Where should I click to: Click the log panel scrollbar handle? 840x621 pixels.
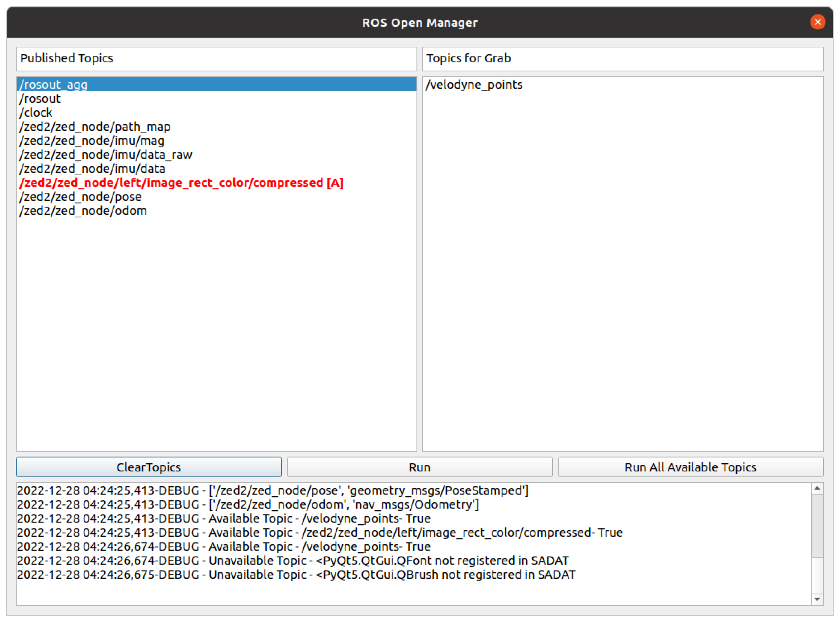pos(817,526)
